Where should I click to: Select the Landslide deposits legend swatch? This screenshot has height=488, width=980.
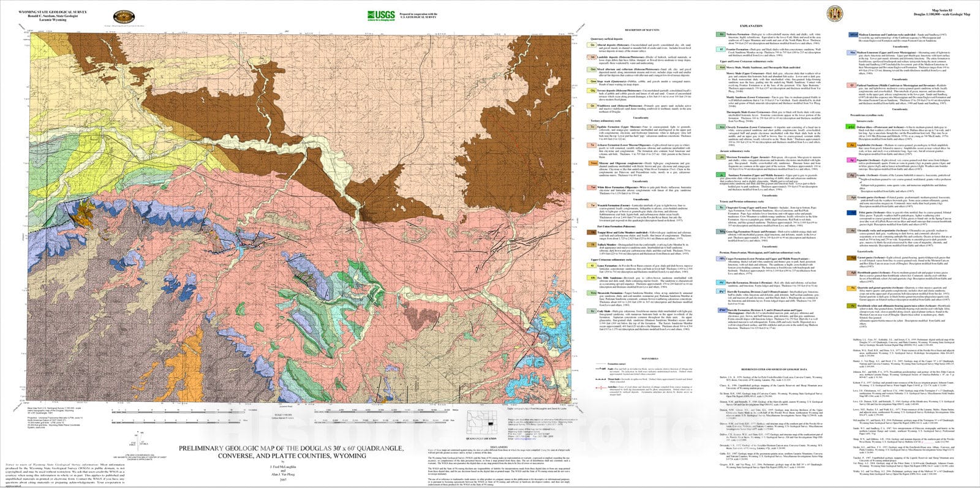(592, 57)
